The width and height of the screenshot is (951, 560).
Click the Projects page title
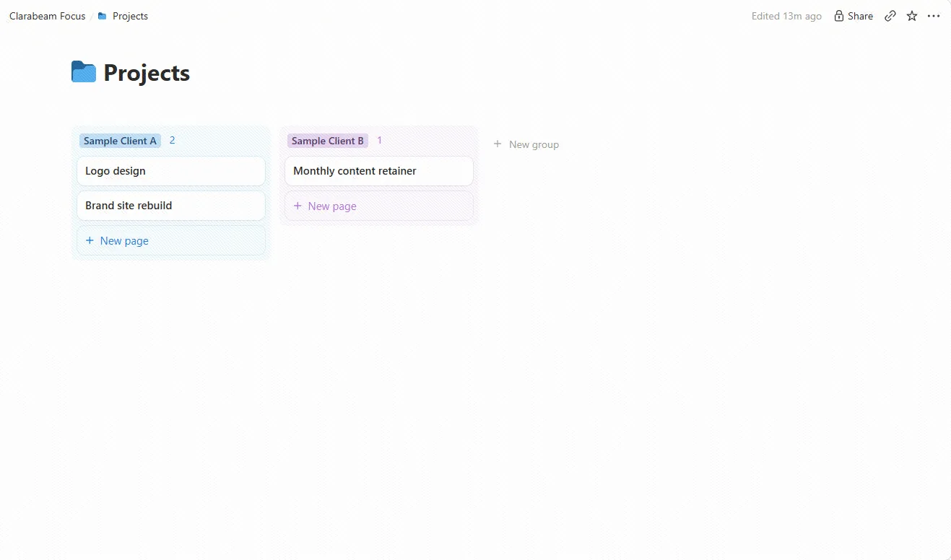pyautogui.click(x=147, y=72)
